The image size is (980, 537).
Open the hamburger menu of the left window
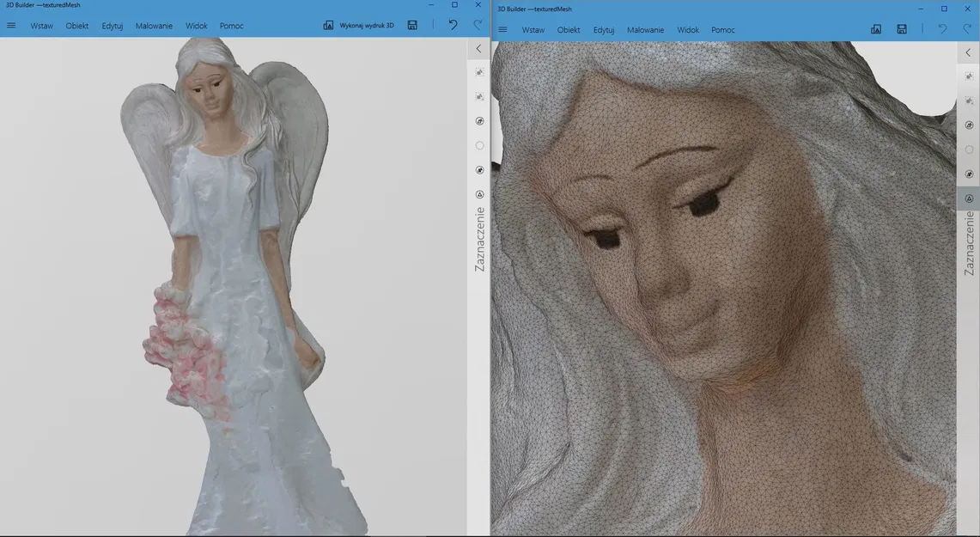(10, 24)
